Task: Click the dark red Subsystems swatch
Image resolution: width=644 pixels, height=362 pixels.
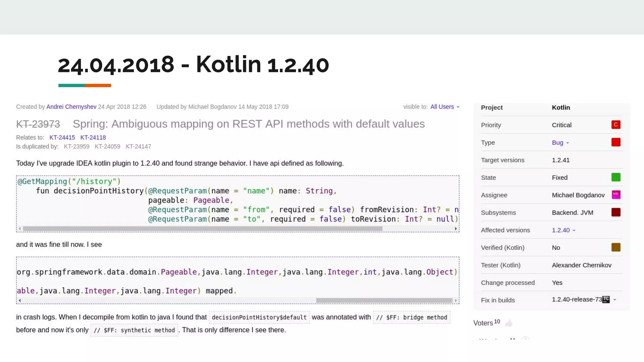Action: 616,212
